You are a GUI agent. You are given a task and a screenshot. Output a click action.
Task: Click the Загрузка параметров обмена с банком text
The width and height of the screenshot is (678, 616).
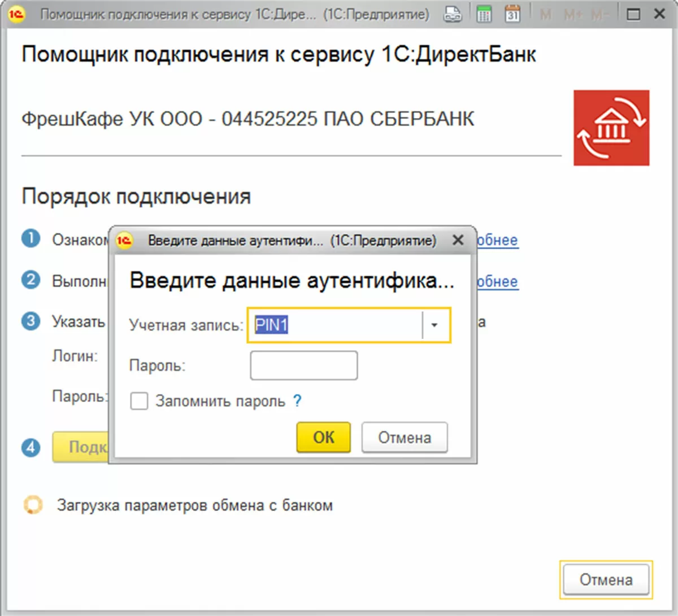click(x=194, y=505)
